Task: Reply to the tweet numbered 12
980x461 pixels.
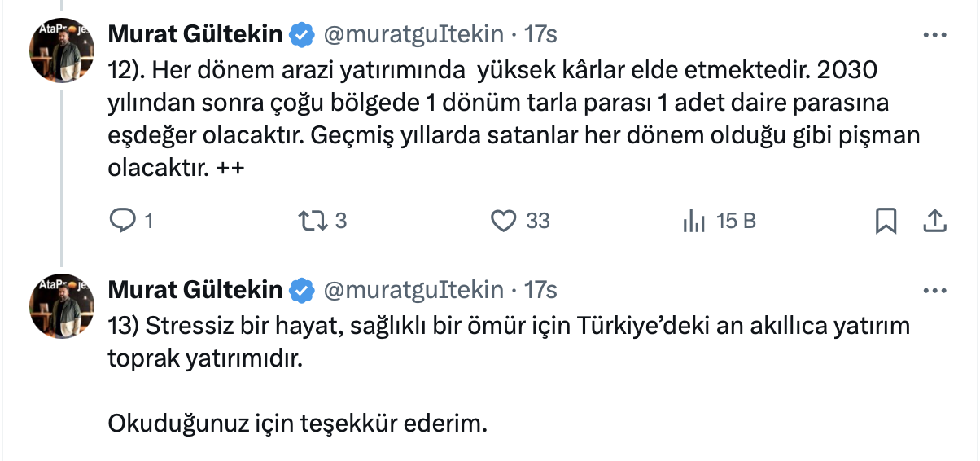Action: tap(121, 220)
